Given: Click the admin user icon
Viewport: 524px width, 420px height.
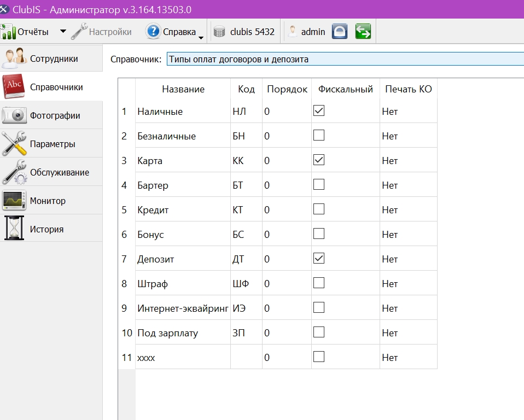Looking at the screenshot, I should (x=293, y=31).
